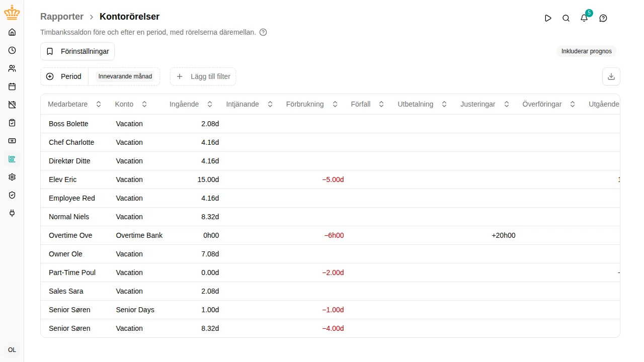This screenshot has width=644, height=362.
Task: Sort by Medarbetare column
Action: click(x=74, y=104)
